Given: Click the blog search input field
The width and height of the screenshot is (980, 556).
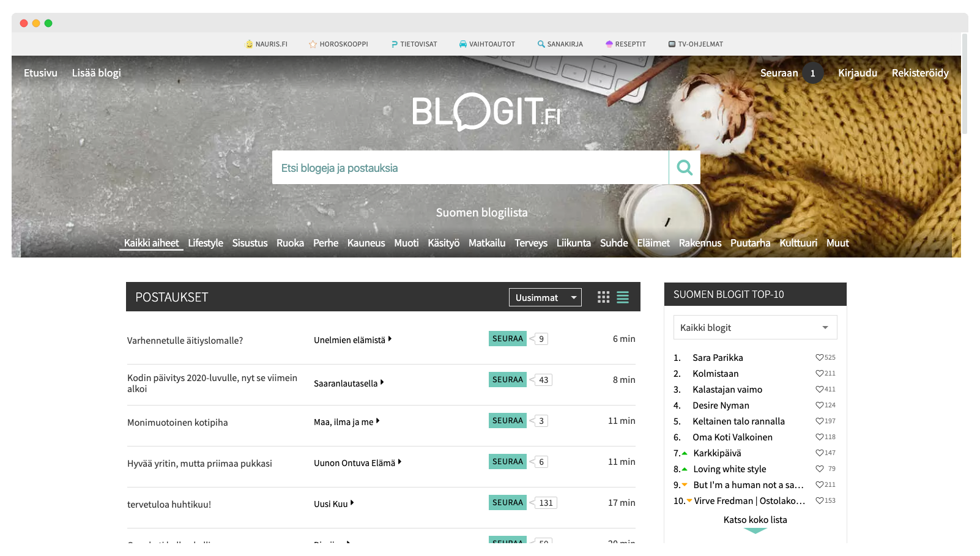Looking at the screenshot, I should tap(470, 168).
